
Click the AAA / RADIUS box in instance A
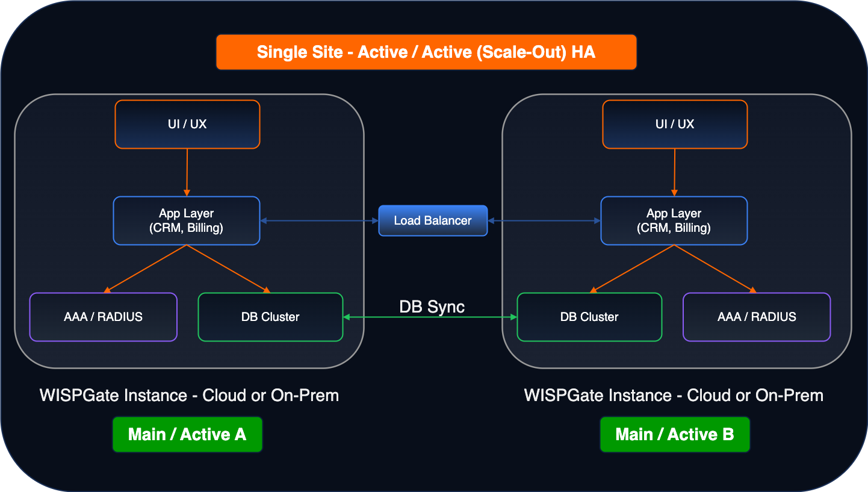(104, 317)
